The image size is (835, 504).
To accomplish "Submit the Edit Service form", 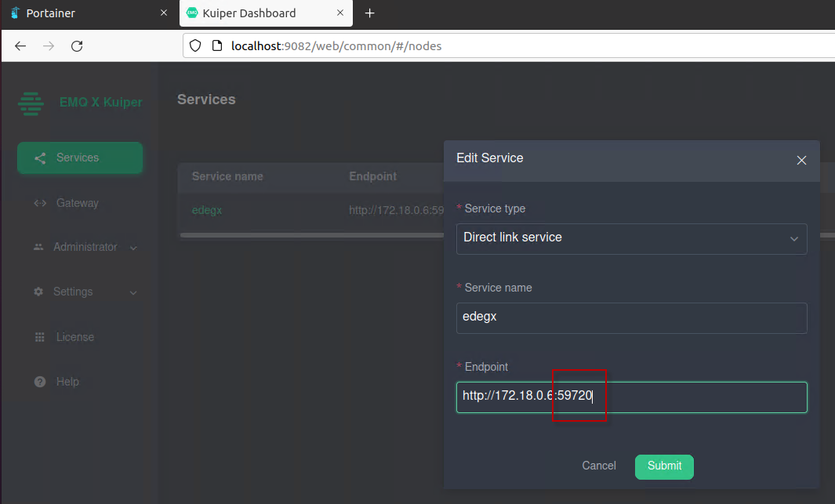I will tap(664, 466).
